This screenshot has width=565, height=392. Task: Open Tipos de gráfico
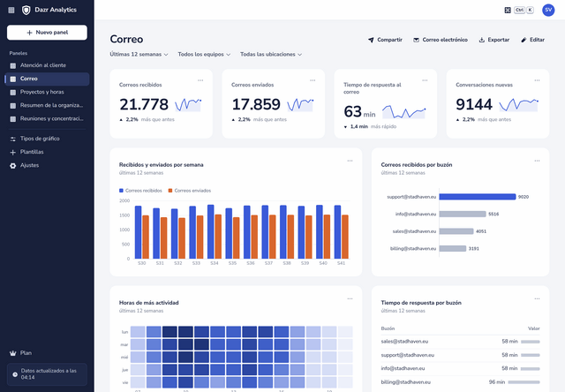pyautogui.click(x=47, y=139)
